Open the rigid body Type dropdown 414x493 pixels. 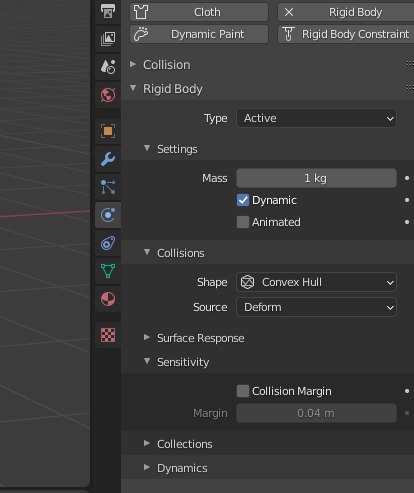[x=316, y=118]
